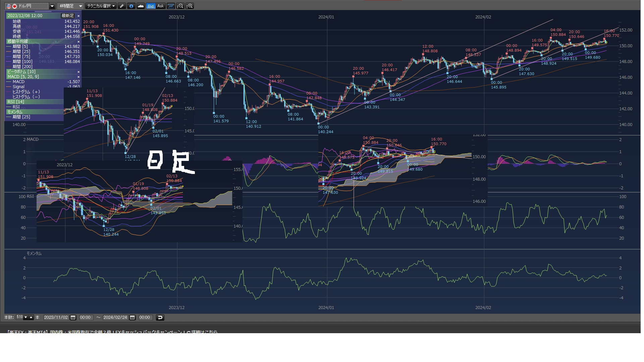Zoom in the chart vertically
This screenshot has width=644, height=362.
pos(190,6)
